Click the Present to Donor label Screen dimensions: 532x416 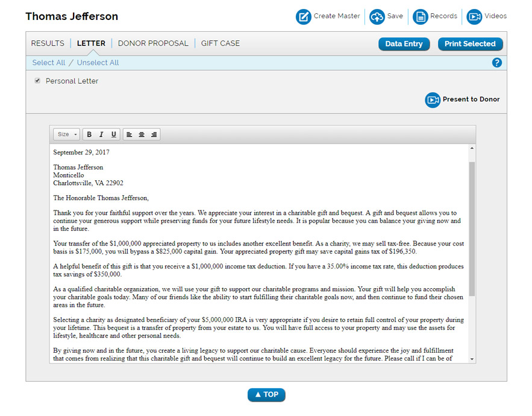tap(471, 99)
